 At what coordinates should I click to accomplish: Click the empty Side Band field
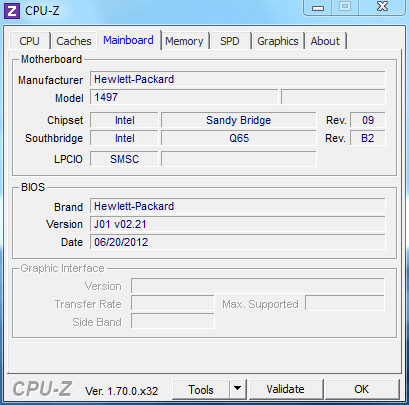click(173, 322)
